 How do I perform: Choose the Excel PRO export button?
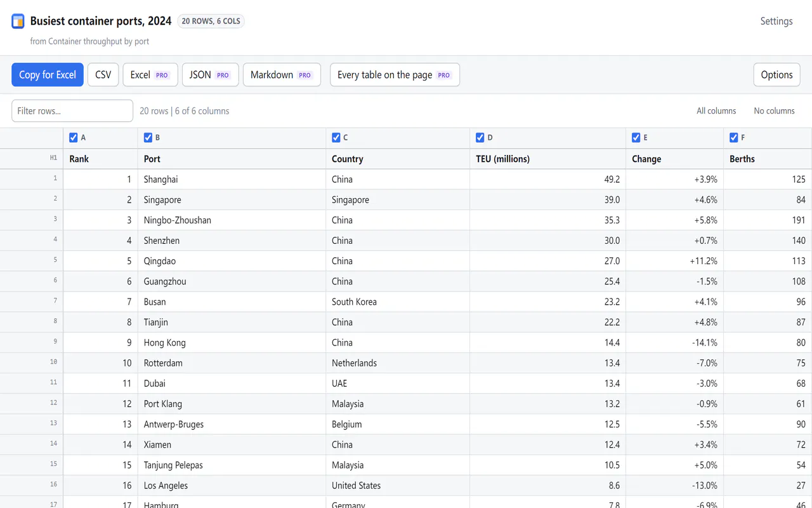coord(150,74)
